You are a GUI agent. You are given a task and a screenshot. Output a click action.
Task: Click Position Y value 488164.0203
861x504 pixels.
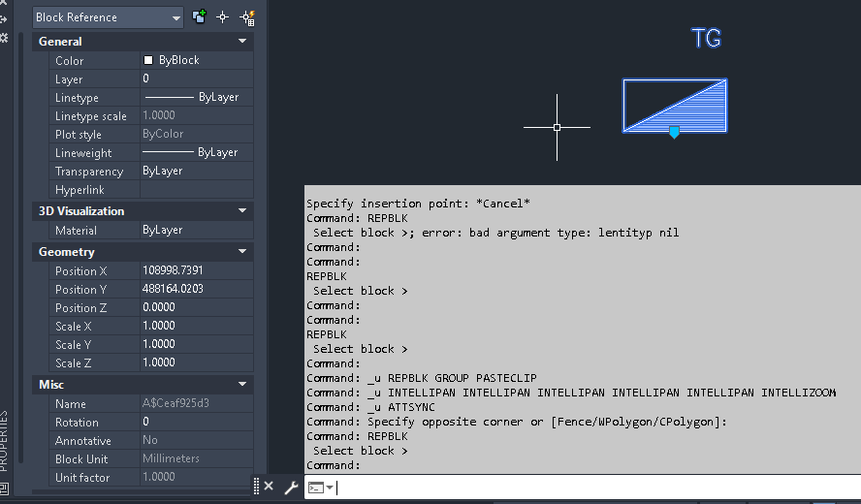click(197, 289)
